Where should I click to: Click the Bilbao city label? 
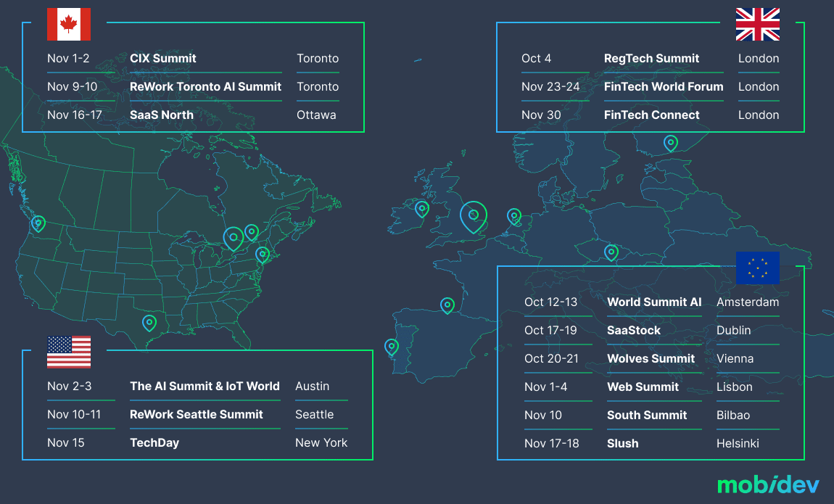coord(733,415)
